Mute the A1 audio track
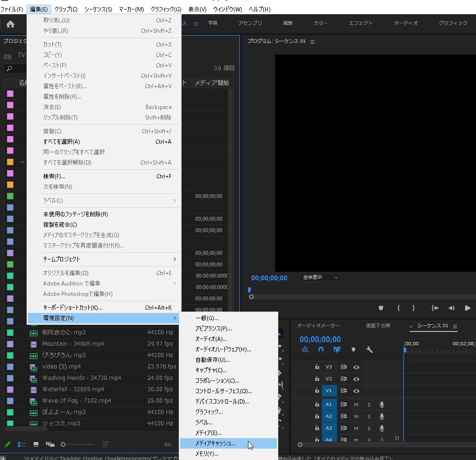This screenshot has width=476, height=460. coord(356,405)
